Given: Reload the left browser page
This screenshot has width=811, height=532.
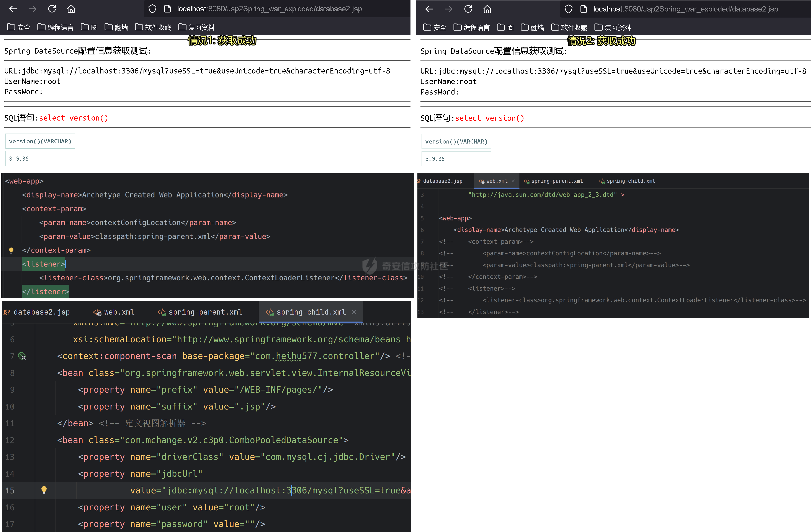Looking at the screenshot, I should pos(52,9).
